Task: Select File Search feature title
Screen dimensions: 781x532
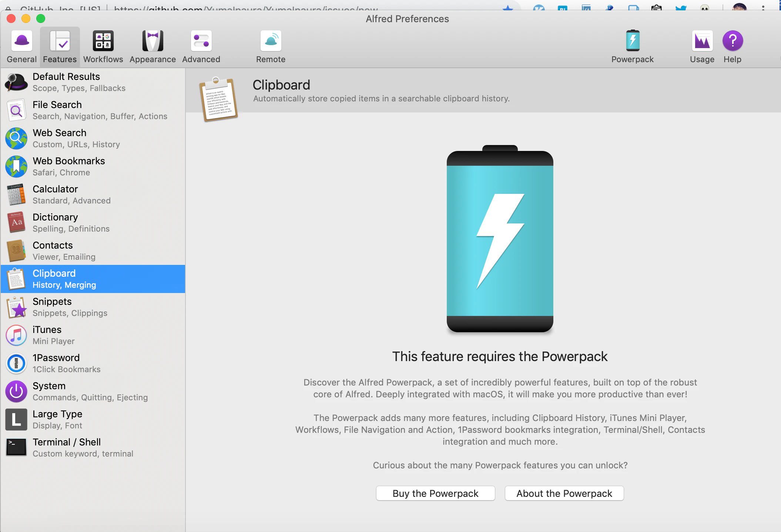Action: click(x=57, y=105)
